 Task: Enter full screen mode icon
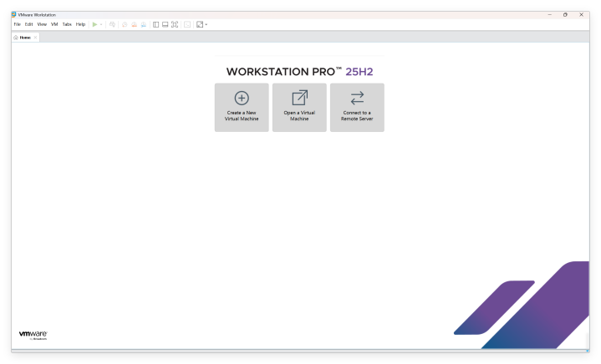(x=175, y=24)
